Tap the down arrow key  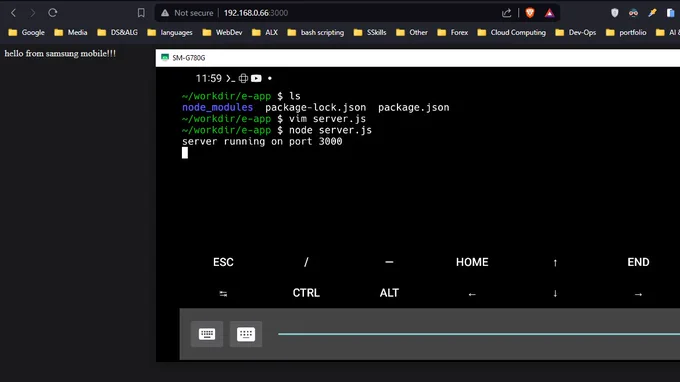pos(555,294)
